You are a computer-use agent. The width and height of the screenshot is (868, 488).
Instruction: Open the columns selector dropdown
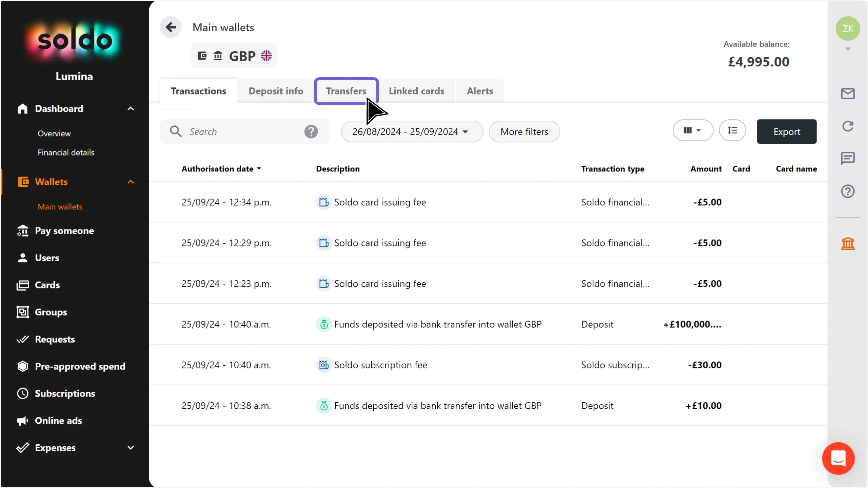point(693,130)
